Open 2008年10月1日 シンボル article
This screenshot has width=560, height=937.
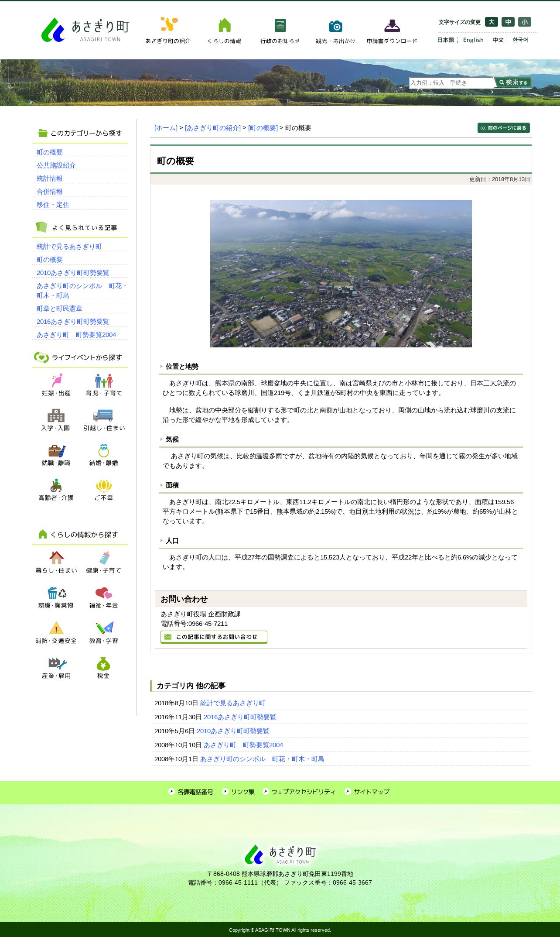tap(262, 759)
